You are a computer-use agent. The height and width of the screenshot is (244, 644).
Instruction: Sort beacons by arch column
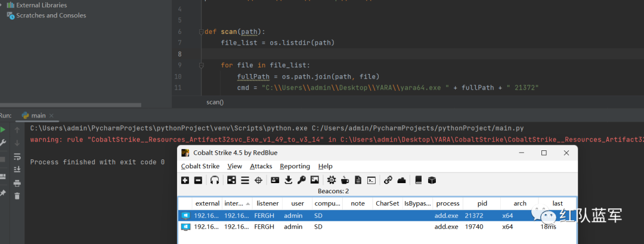[x=519, y=203]
